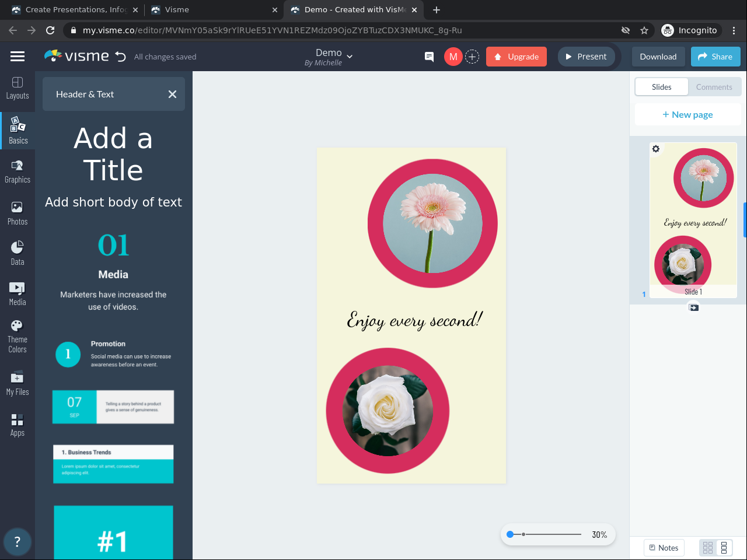Insert the Promotion numbered text block
This screenshot has width=747, height=560.
pos(114,354)
